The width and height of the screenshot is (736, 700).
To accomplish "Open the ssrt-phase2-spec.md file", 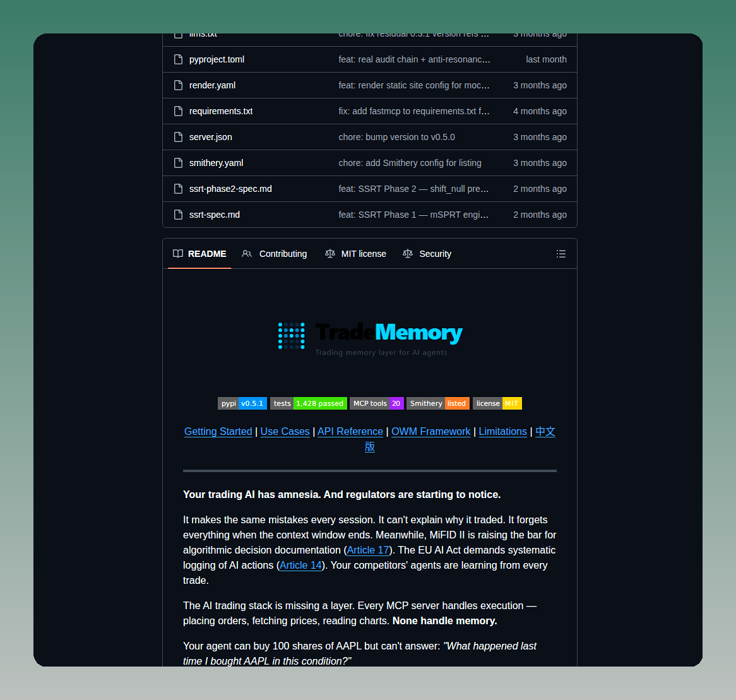I will click(230, 189).
